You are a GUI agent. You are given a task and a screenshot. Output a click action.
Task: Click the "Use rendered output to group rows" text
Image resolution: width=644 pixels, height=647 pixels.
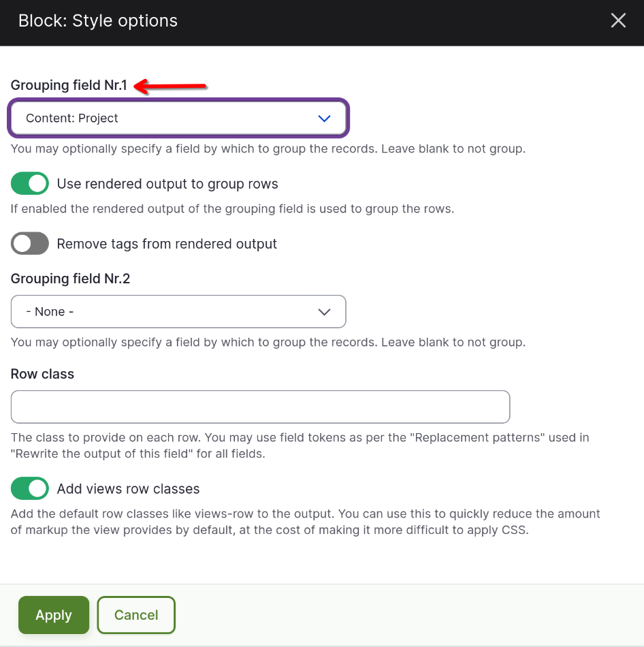[x=167, y=184]
